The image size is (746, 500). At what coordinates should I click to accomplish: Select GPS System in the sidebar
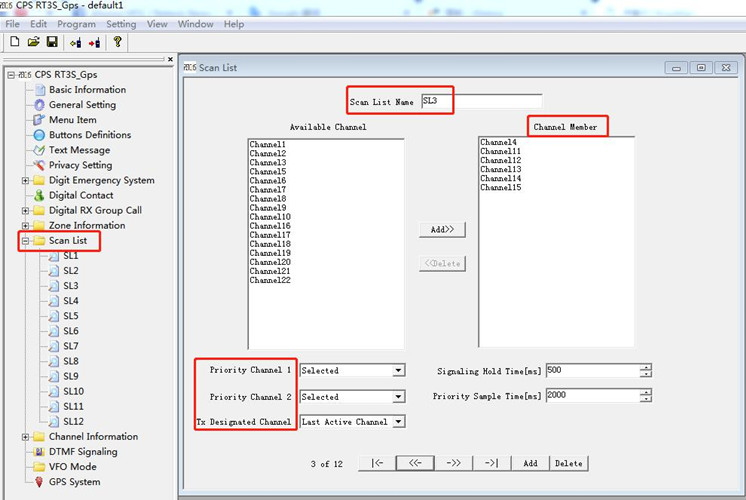pos(74,482)
